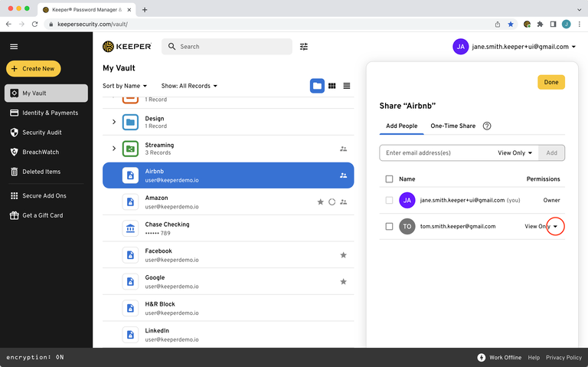Image resolution: width=588 pixels, height=367 pixels.
Task: Open Tom's View Only permission dropdown
Action: coord(556,227)
